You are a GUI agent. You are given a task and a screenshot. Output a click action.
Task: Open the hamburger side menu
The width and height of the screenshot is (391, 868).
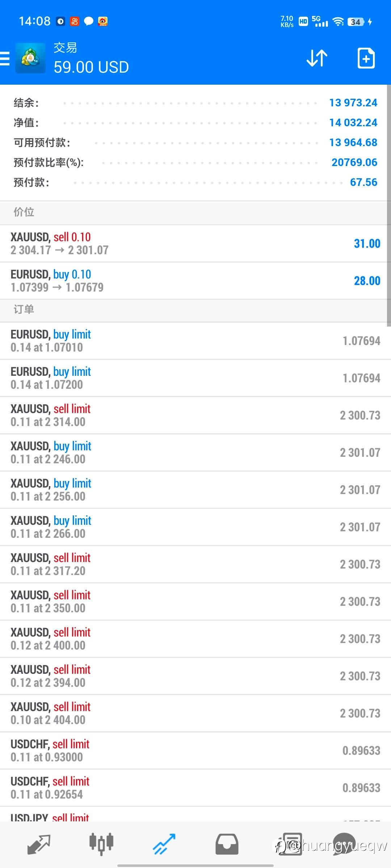(x=5, y=58)
